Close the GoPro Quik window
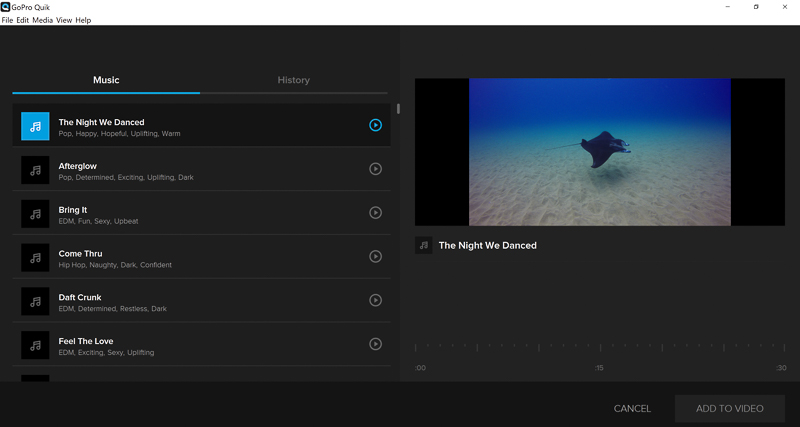 click(785, 7)
